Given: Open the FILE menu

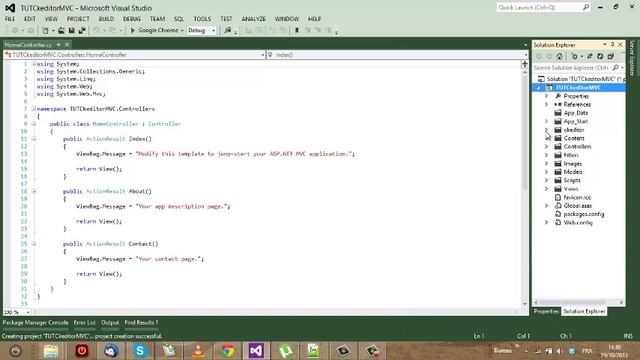Looking at the screenshot, I should point(10,19).
